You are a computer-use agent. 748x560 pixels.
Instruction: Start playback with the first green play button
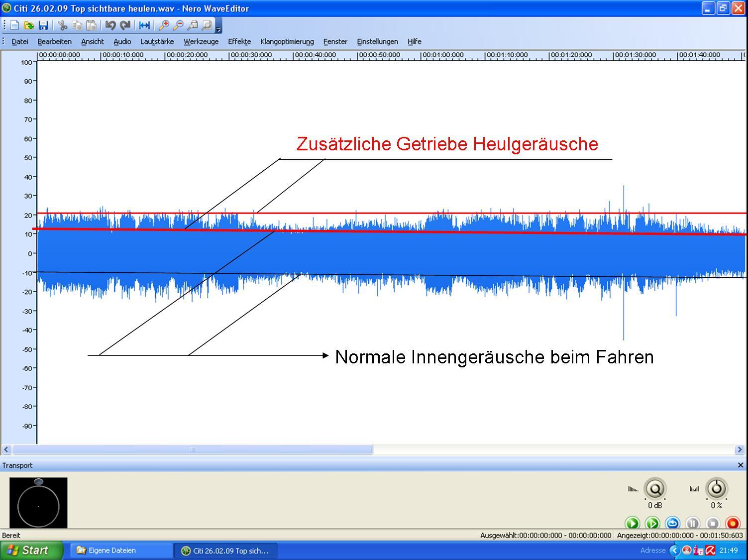632,523
